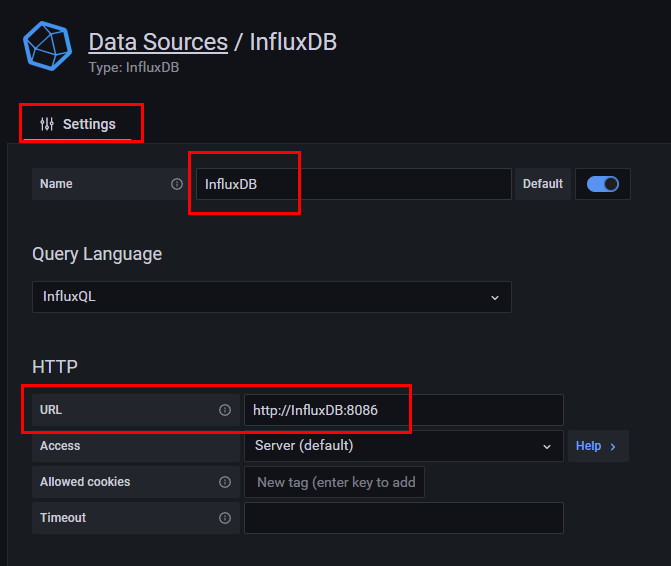Click the Access field label
Image resolution: width=671 pixels, height=566 pixels.
(60, 446)
